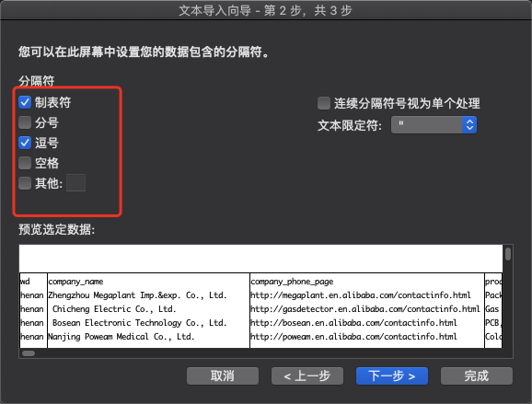The width and height of the screenshot is (532, 404).
Task: Click the poweam.en.alibaba.com URL cell
Action: point(353,337)
